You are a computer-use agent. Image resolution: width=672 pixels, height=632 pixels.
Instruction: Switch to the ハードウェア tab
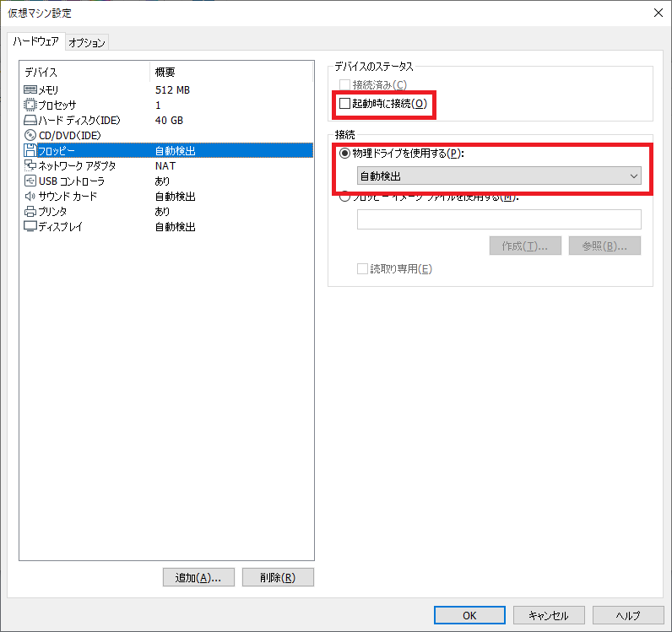point(35,41)
